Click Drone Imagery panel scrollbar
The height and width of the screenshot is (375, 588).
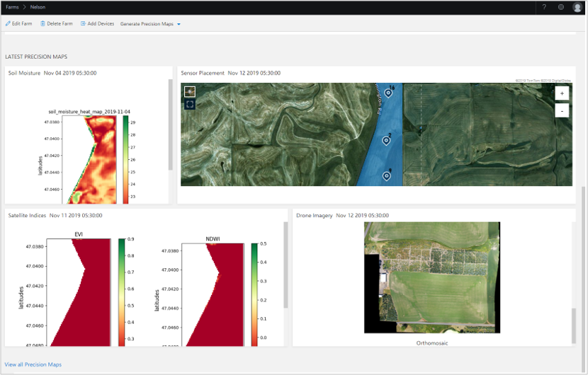573,325
